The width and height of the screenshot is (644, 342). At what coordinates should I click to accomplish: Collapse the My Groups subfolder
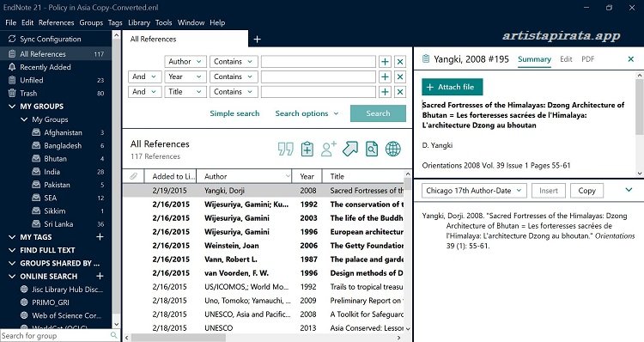tap(24, 119)
